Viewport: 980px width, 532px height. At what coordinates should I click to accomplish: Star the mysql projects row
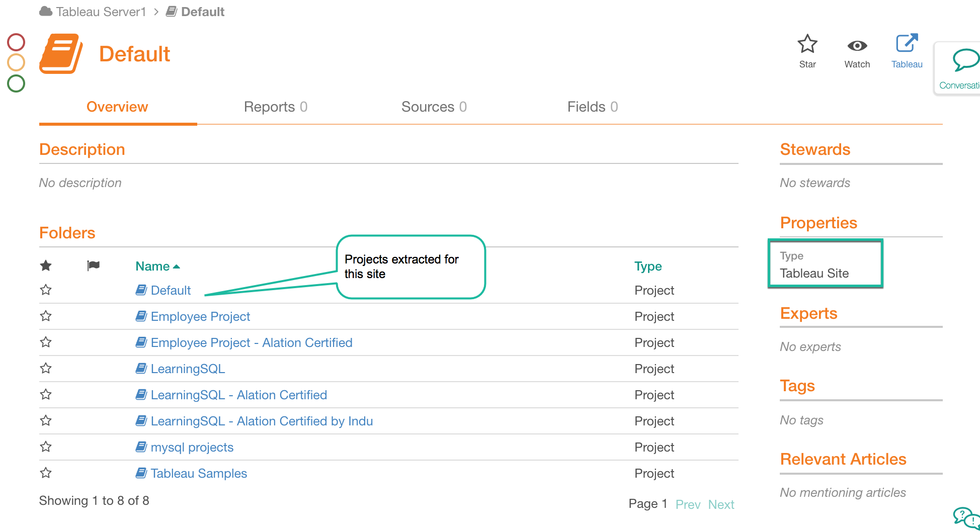46,447
